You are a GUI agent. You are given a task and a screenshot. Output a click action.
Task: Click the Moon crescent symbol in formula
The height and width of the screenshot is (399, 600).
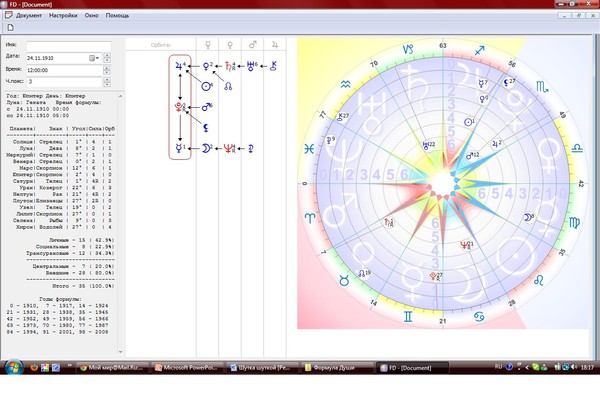[207, 148]
